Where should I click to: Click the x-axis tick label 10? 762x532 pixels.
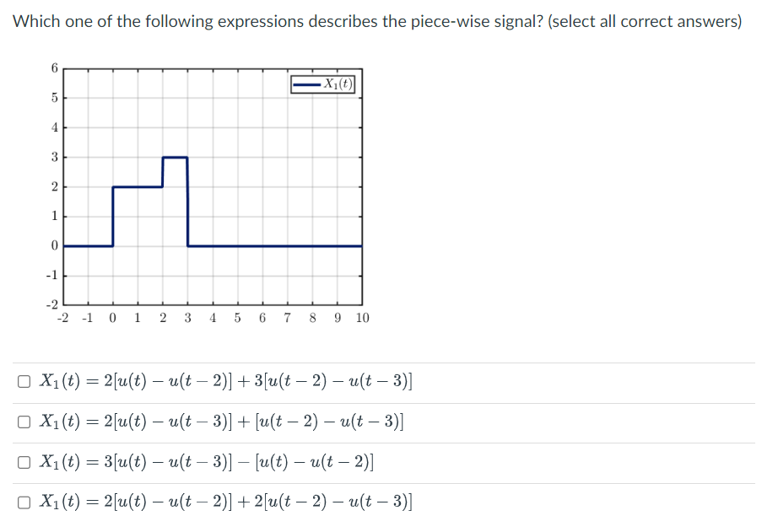pyautogui.click(x=362, y=319)
